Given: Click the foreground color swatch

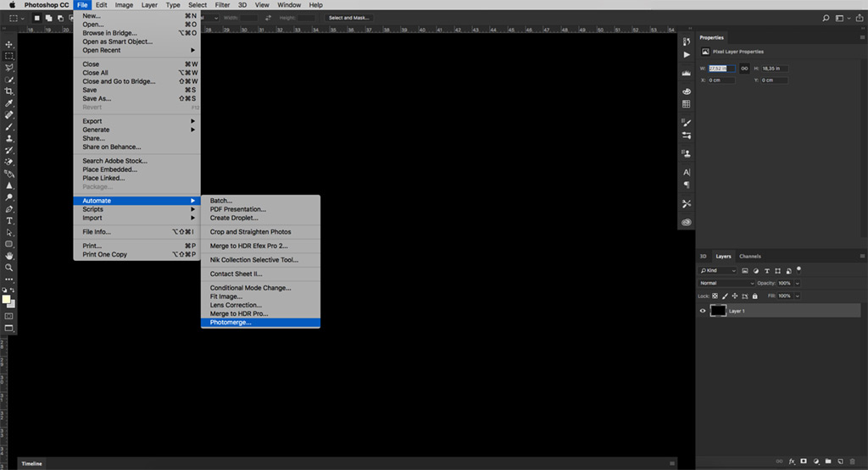Looking at the screenshot, I should pyautogui.click(x=7, y=299).
